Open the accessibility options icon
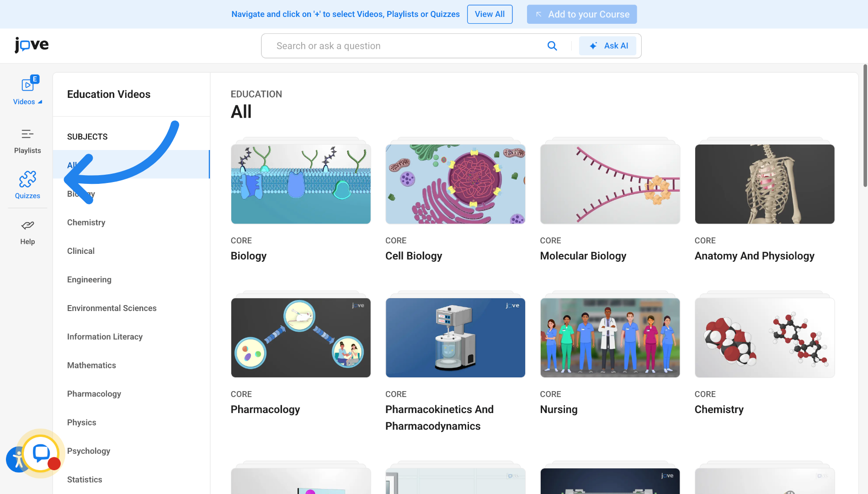Image resolution: width=868 pixels, height=494 pixels. point(16,460)
